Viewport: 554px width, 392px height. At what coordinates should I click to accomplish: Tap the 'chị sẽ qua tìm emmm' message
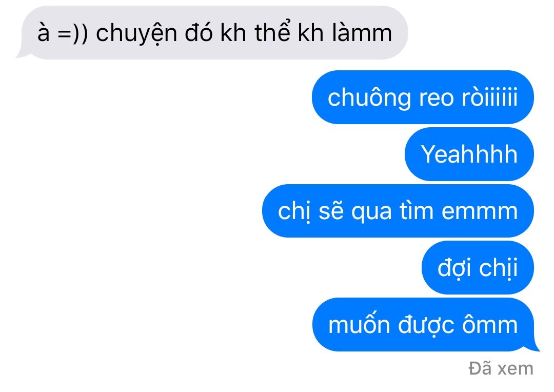(398, 211)
